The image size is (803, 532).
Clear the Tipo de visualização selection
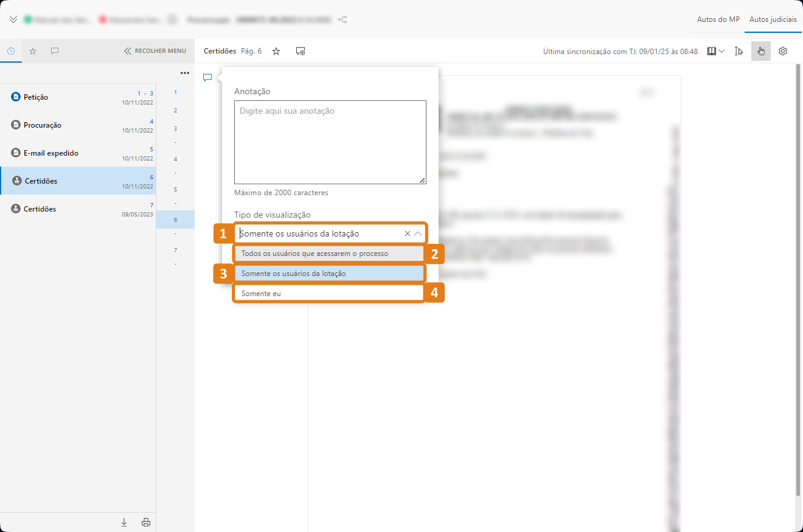click(407, 233)
